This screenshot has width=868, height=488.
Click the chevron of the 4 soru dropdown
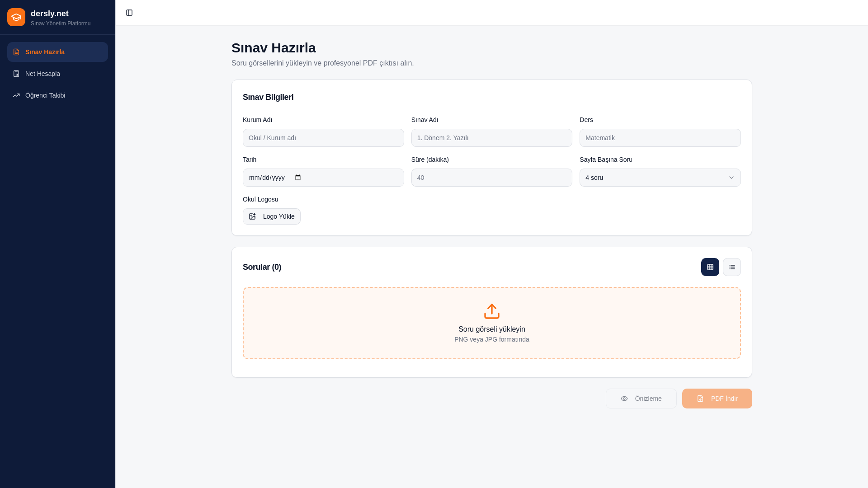click(731, 178)
